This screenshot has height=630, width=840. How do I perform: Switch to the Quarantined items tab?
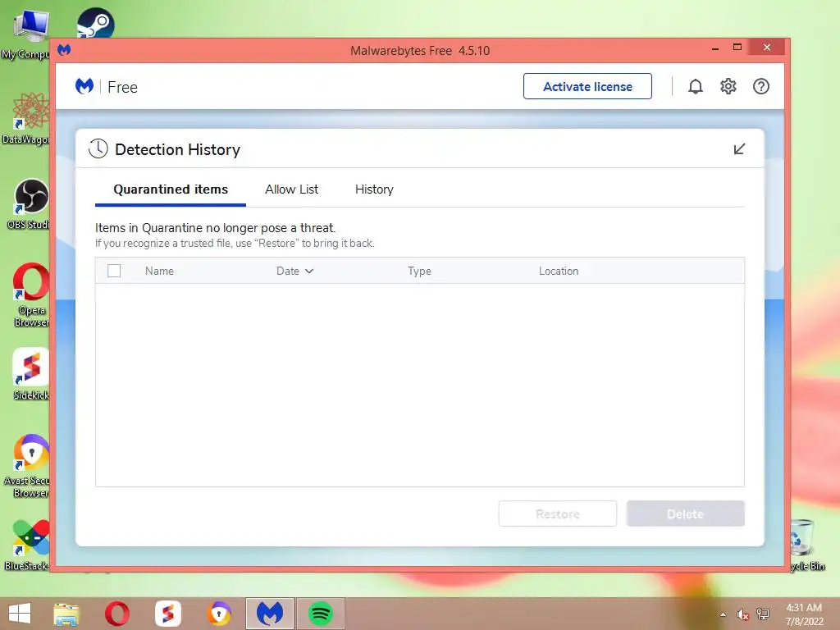coord(171,189)
